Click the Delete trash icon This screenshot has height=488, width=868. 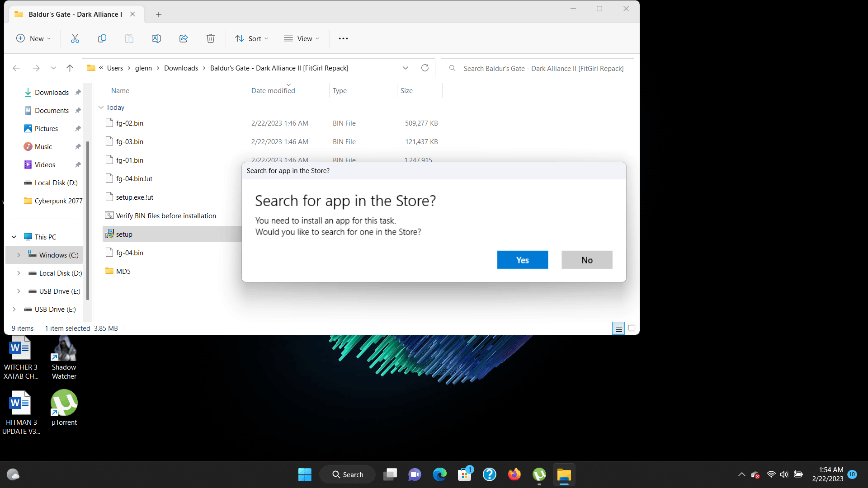pos(211,38)
